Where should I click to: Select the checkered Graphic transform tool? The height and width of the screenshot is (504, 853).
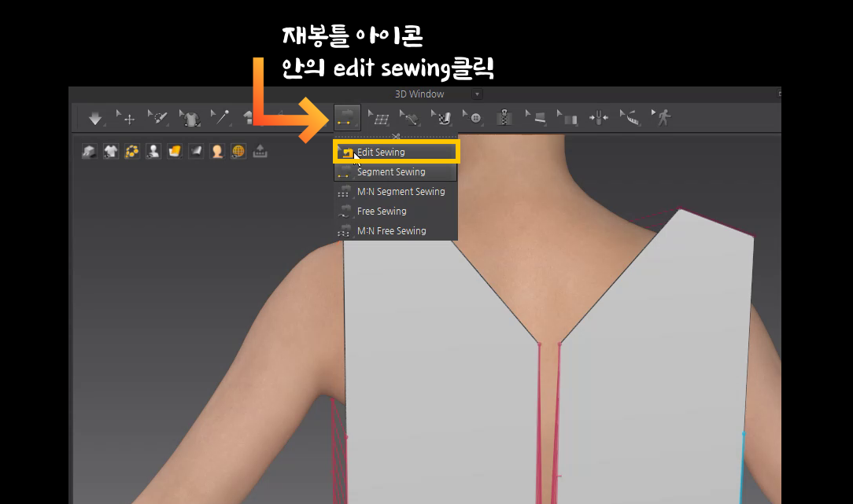441,117
